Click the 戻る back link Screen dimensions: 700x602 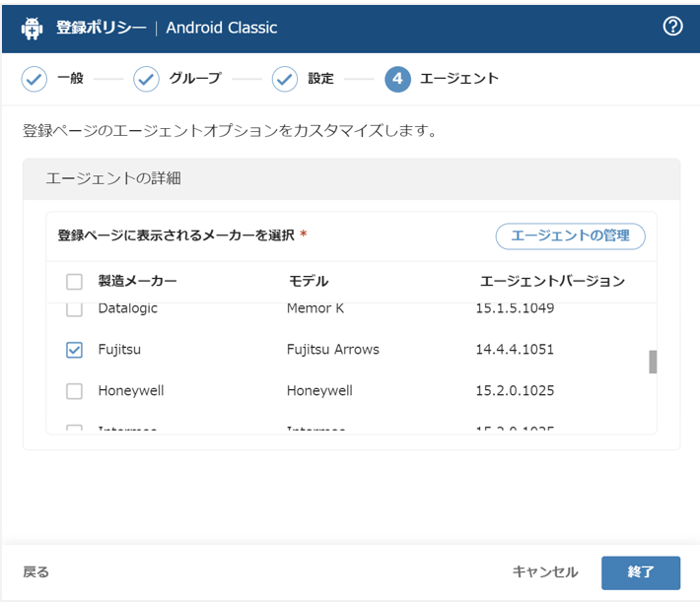[x=35, y=571]
